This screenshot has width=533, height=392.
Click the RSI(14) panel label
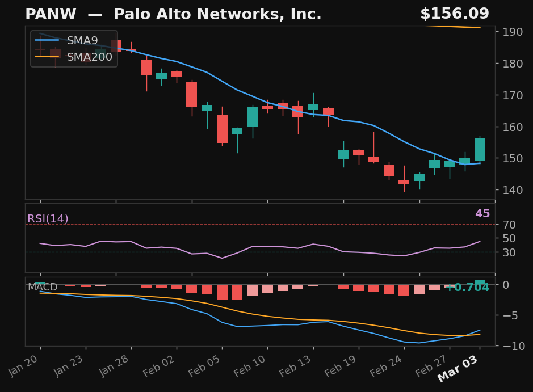coord(48,218)
